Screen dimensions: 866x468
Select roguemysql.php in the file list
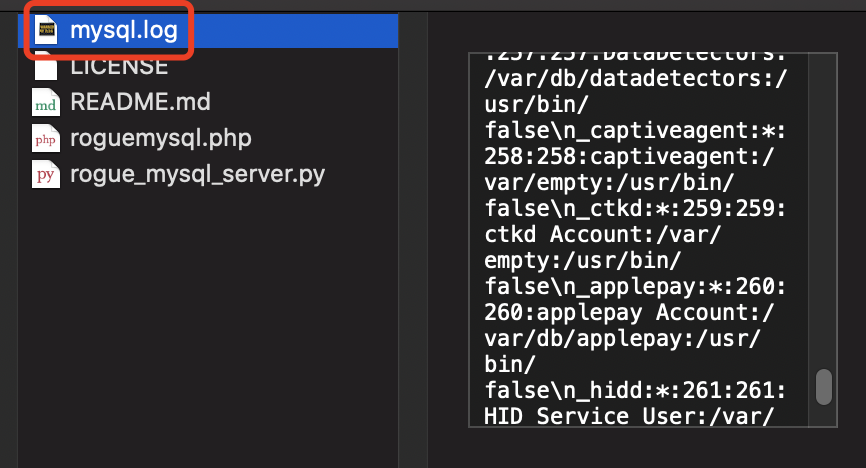(160, 138)
